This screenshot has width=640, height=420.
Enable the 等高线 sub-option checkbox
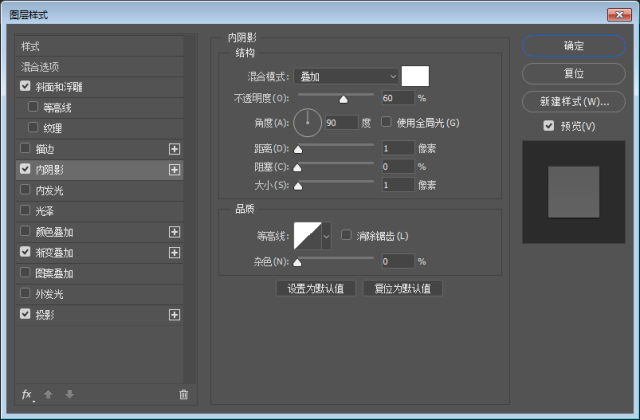33,107
